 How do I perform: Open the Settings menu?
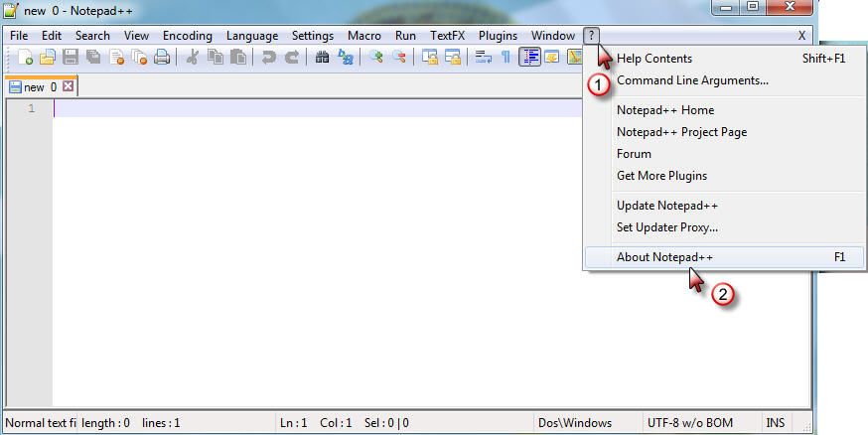point(312,36)
